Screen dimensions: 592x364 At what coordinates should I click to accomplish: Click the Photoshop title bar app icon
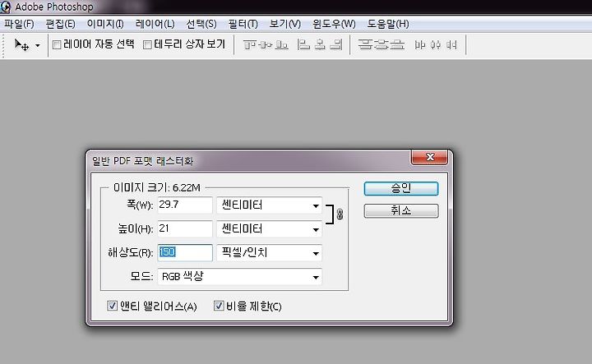6,7
